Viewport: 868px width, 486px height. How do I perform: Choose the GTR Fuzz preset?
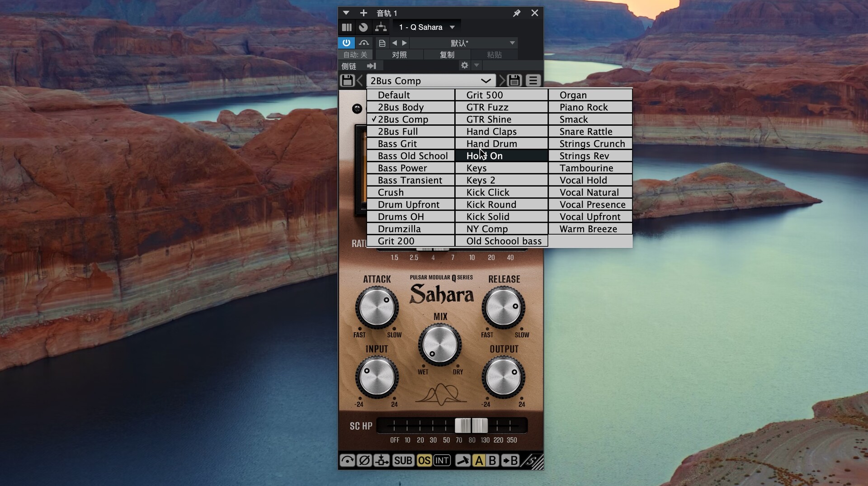point(501,107)
